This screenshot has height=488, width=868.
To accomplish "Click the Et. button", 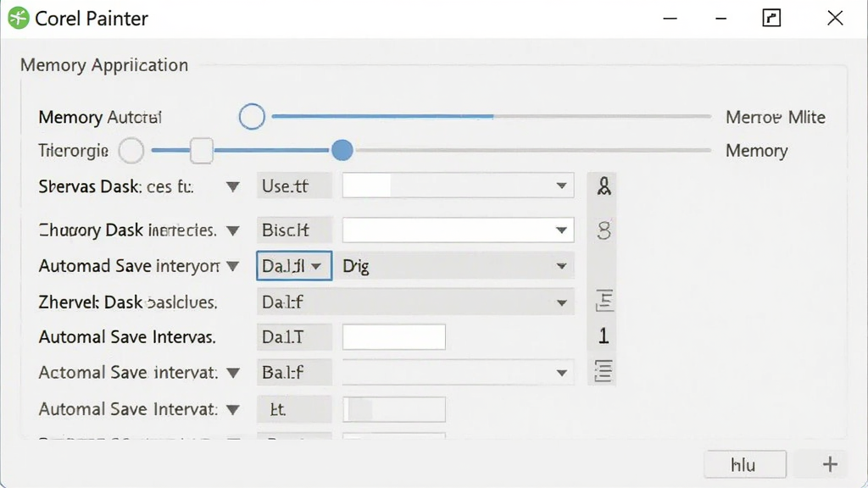I will [x=294, y=409].
